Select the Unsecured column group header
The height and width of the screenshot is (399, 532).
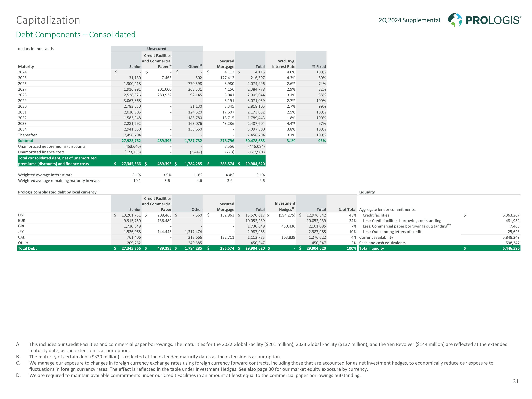(157, 49)
